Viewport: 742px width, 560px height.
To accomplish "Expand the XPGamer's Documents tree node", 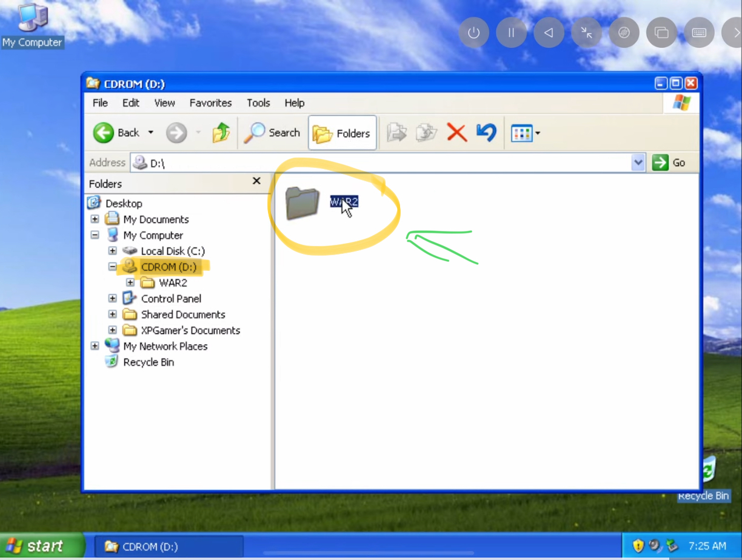I will click(x=112, y=330).
